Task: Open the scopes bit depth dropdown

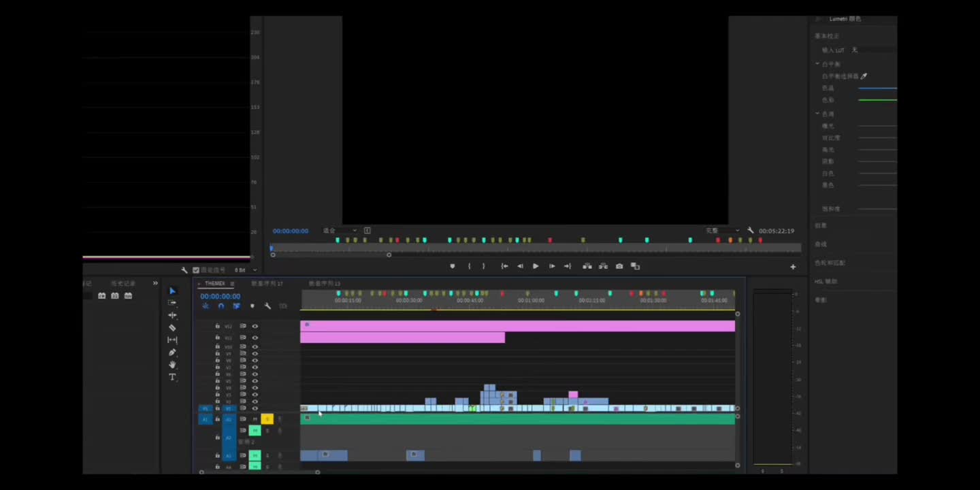Action: pos(246,270)
